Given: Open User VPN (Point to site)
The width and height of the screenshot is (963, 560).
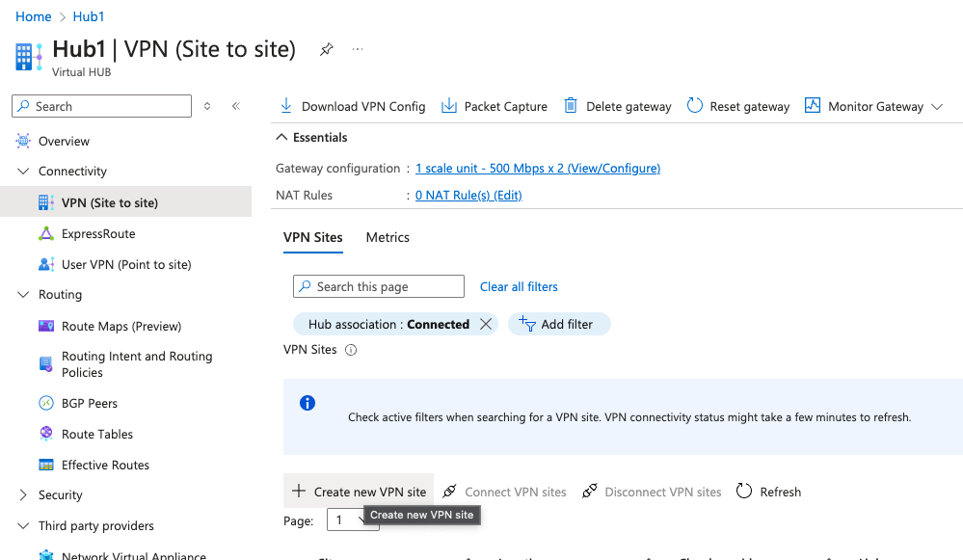Looking at the screenshot, I should [x=126, y=265].
